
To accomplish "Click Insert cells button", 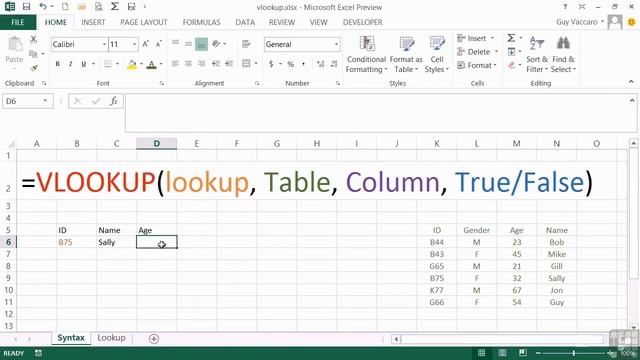I will (476, 38).
